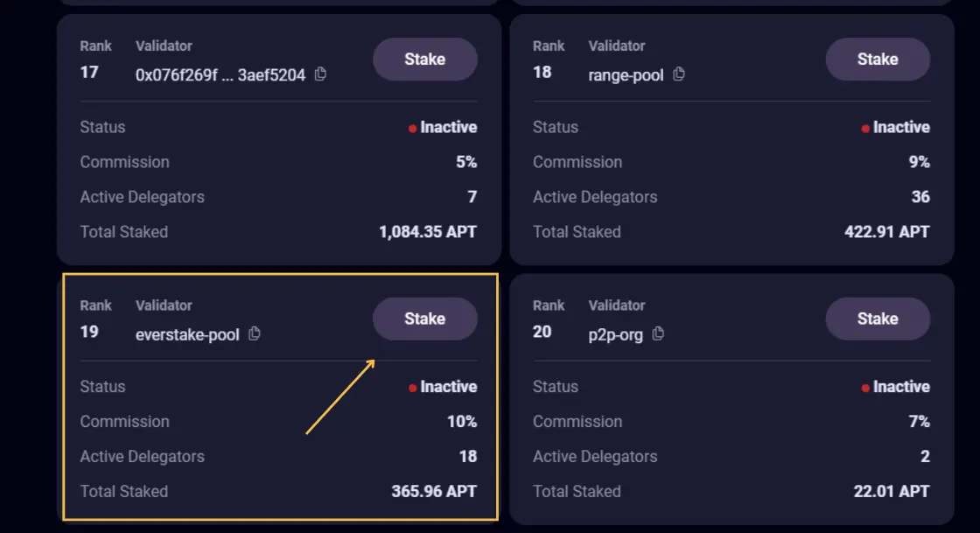980x533 pixels.
Task: Stake with validator rank 17
Action: [x=425, y=60]
